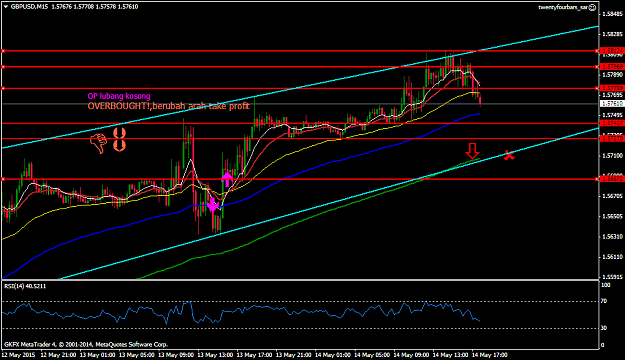625x360 pixels.
Task: Click the '13 May 21:00' time label
Action: [x=294, y=354]
